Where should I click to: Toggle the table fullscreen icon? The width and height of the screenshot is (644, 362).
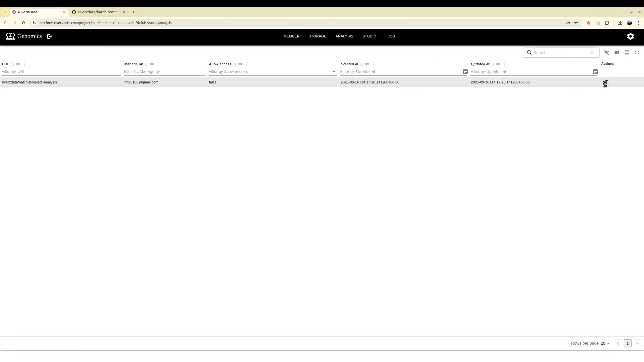pos(637,53)
